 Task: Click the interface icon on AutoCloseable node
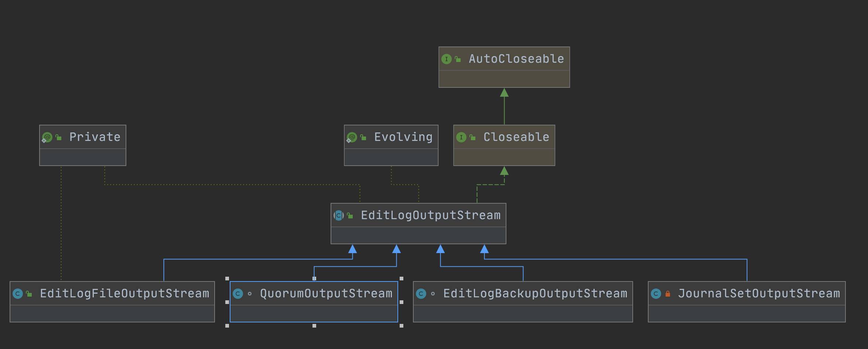(x=447, y=59)
